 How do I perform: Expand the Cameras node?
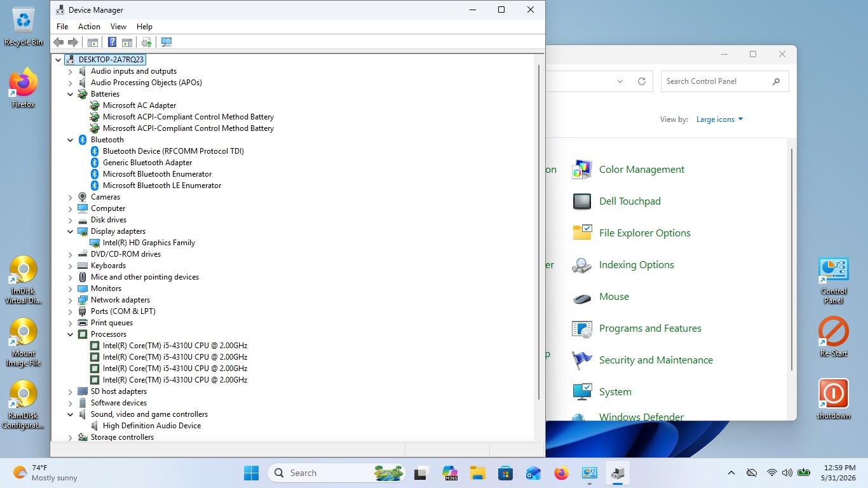(x=71, y=197)
